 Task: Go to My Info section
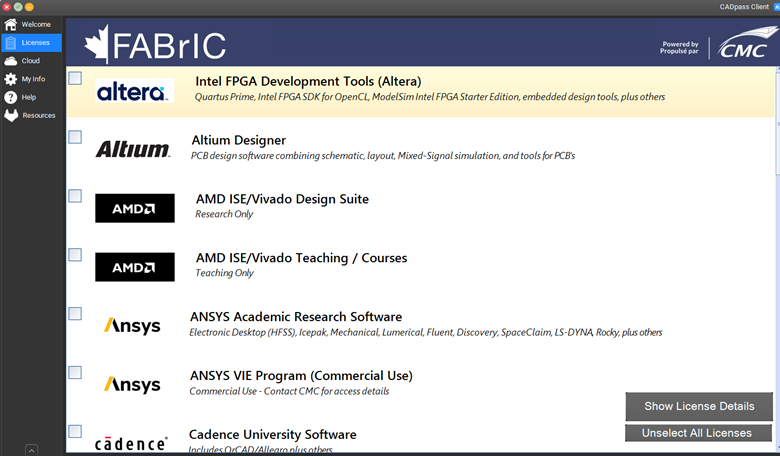pyautogui.click(x=31, y=79)
